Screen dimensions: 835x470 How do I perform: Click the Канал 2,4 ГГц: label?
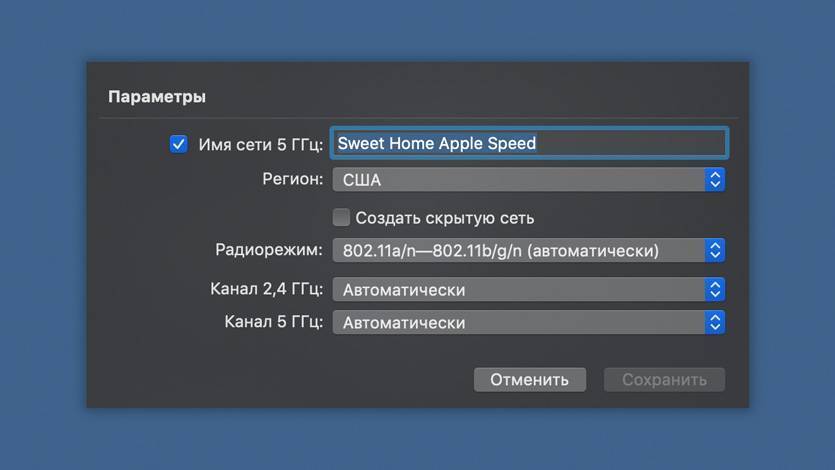[x=266, y=289]
